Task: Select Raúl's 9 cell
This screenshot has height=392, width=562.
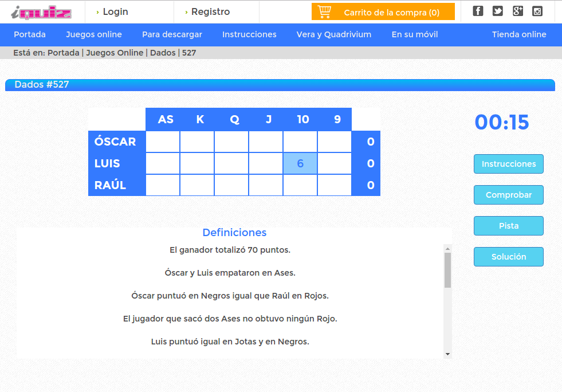Action: coord(335,185)
